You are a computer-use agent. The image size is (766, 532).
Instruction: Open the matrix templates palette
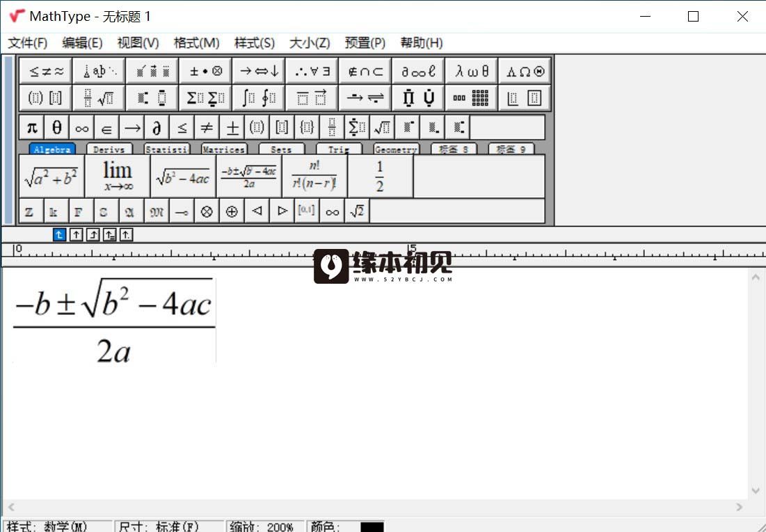(x=472, y=97)
